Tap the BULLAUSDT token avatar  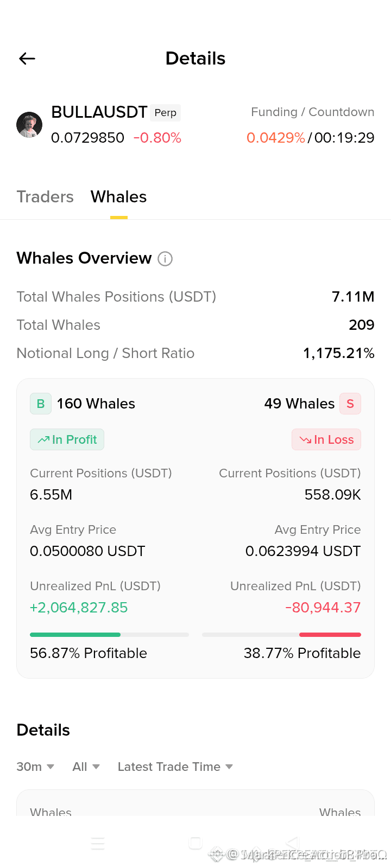29,125
